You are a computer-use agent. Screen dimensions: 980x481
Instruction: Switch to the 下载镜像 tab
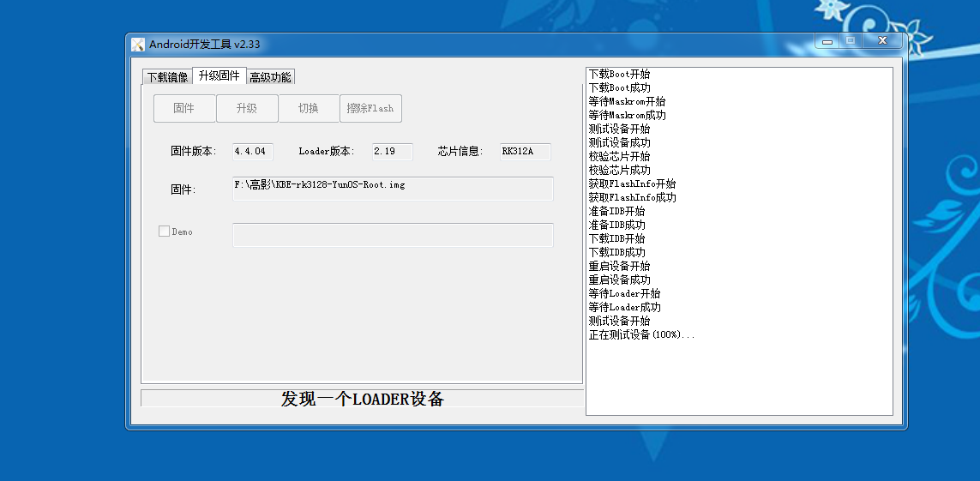point(167,77)
